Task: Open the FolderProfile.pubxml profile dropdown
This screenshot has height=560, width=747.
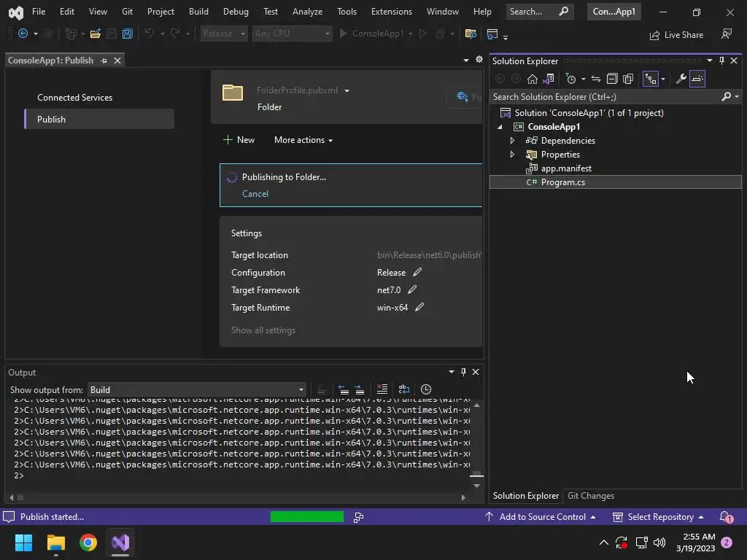Action: pos(347,90)
